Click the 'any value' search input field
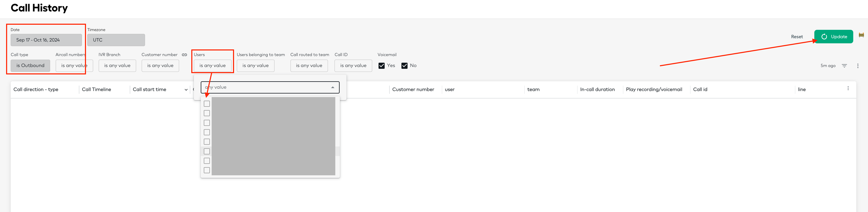868x212 pixels. pos(270,87)
